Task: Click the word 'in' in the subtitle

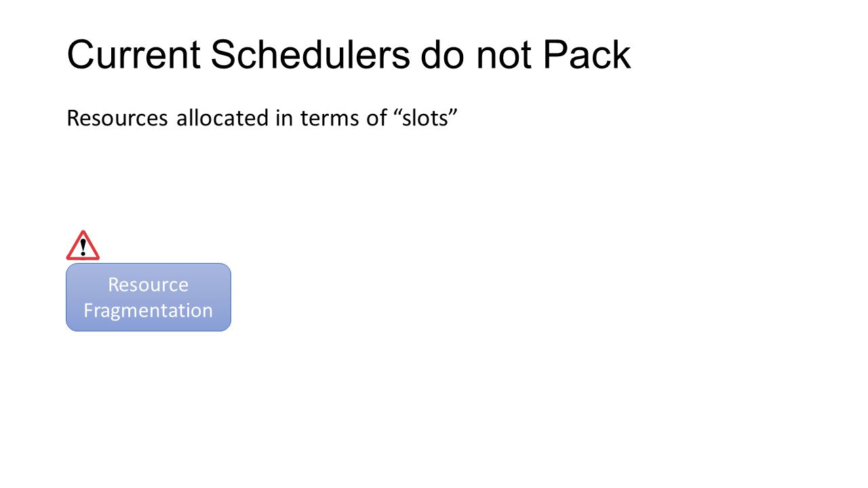Action: point(283,118)
